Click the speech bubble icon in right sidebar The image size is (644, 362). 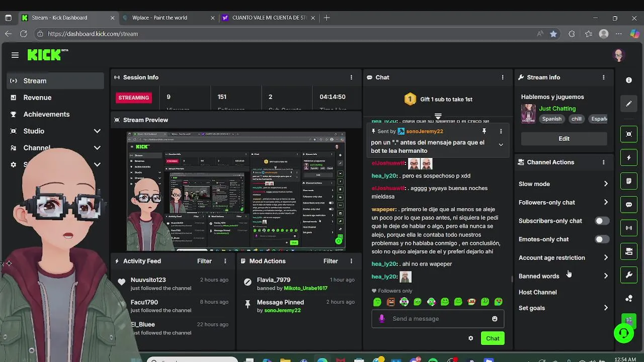[629, 205]
